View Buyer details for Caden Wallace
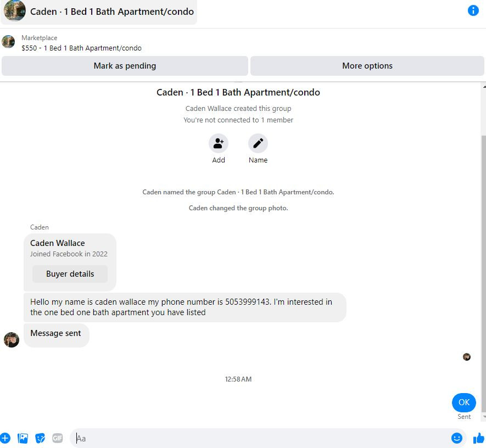 tap(70, 274)
